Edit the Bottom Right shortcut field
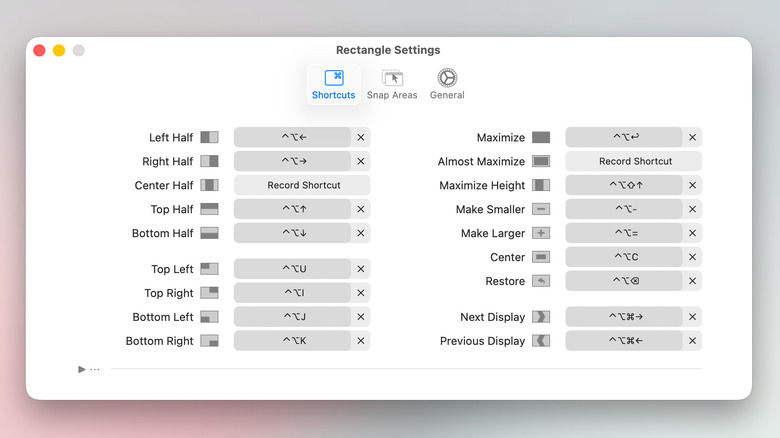Viewport: 780px width, 438px height. click(x=292, y=340)
